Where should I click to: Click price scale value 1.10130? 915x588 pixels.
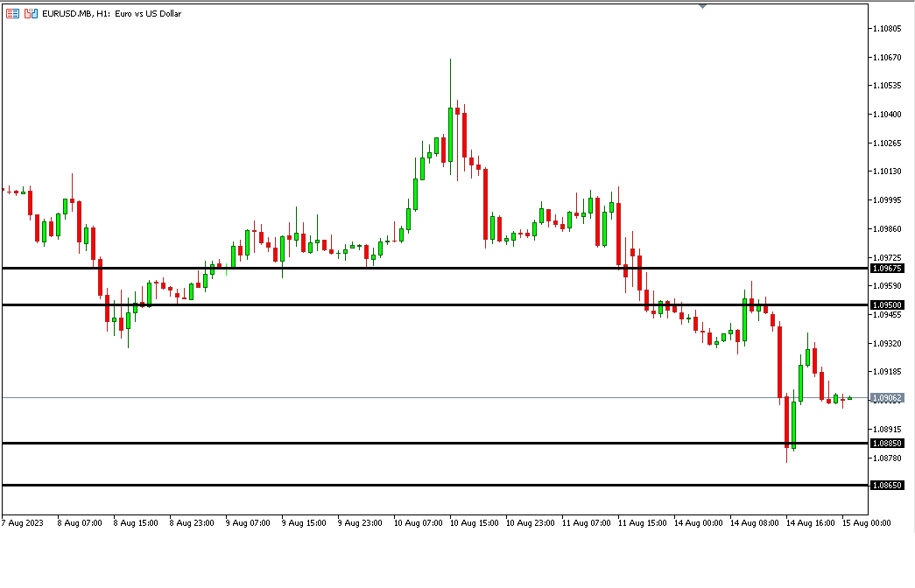pos(887,171)
